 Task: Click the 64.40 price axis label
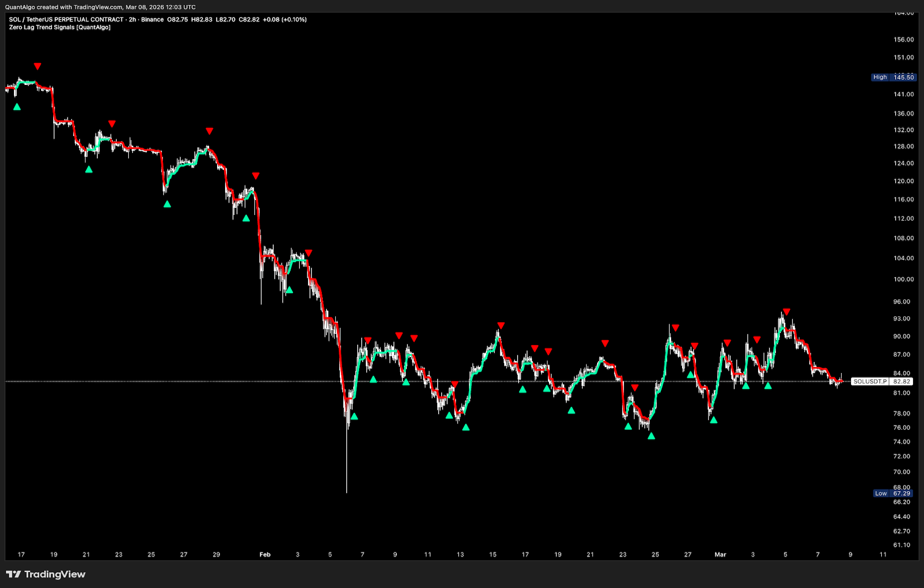(902, 516)
